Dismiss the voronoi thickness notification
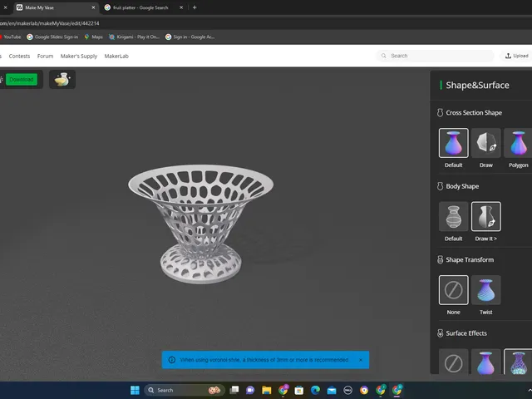532x399 pixels. coord(361,360)
